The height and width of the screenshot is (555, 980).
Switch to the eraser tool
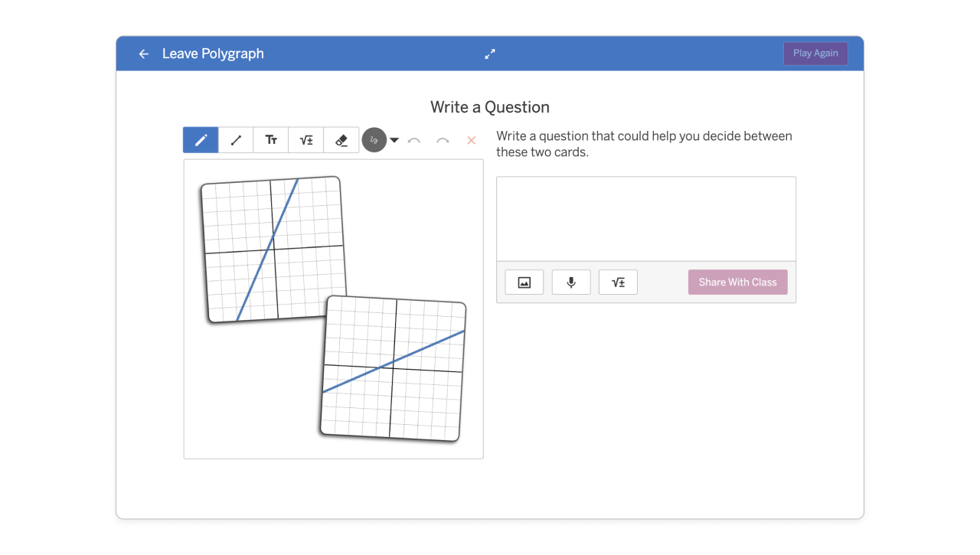coord(341,140)
